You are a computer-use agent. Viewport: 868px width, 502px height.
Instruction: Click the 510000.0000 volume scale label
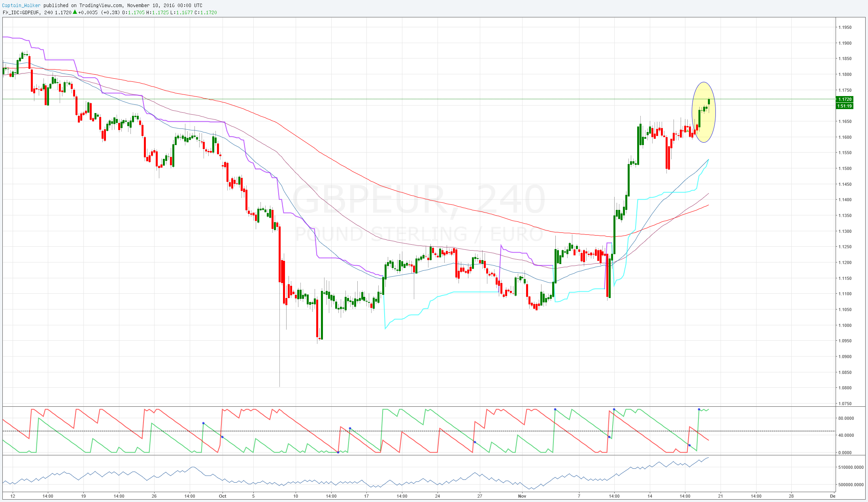point(851,467)
